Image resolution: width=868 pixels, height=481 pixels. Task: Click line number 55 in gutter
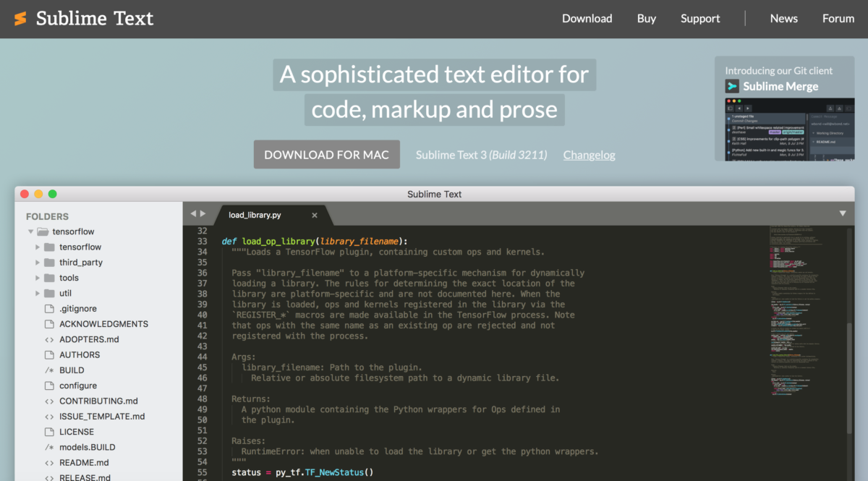[x=202, y=473]
